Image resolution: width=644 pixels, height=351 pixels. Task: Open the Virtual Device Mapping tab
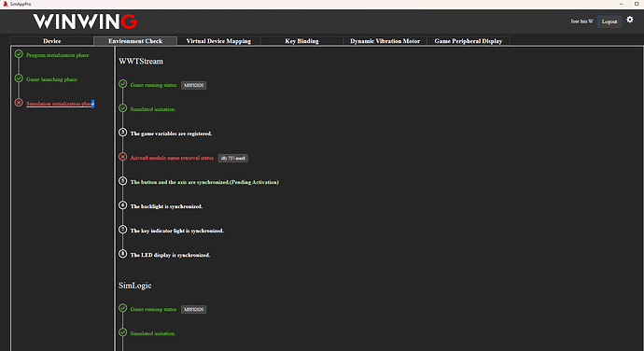coord(218,41)
